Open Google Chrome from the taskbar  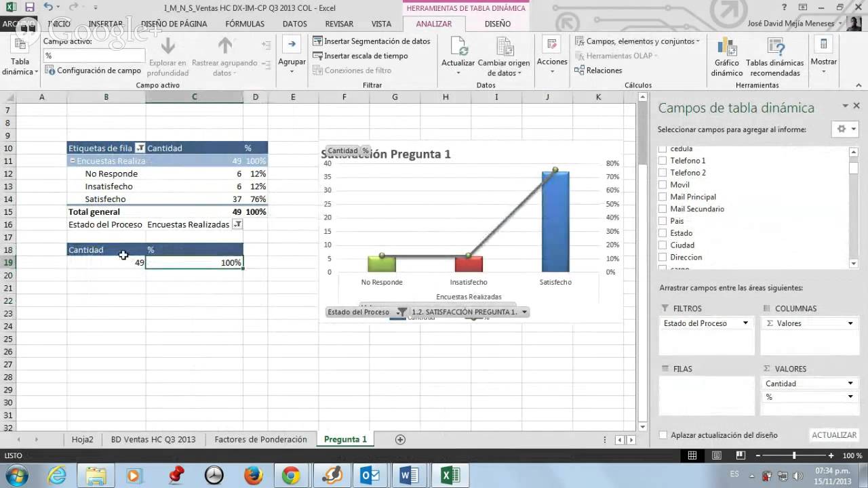click(x=292, y=476)
